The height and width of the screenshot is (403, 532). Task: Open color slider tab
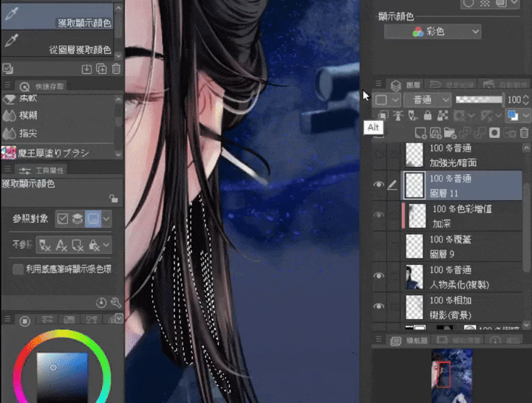click(47, 320)
